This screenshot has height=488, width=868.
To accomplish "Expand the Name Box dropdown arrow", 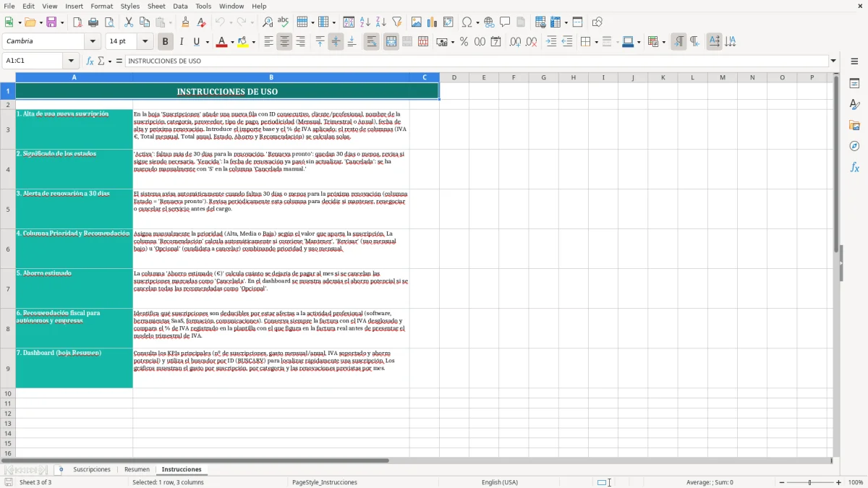I will pyautogui.click(x=71, y=61).
